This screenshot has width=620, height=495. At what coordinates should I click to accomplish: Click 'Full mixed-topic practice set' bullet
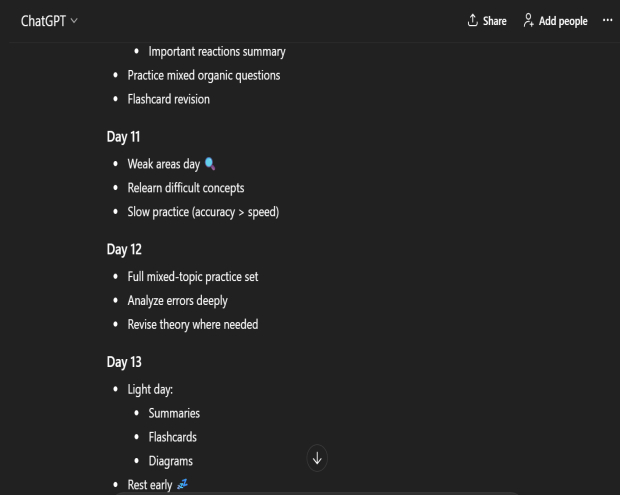(x=192, y=276)
